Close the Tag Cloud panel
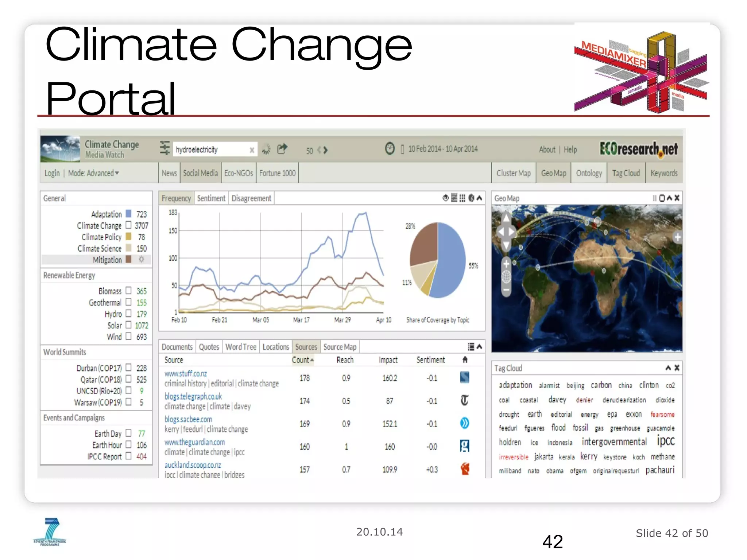 pos(677,368)
